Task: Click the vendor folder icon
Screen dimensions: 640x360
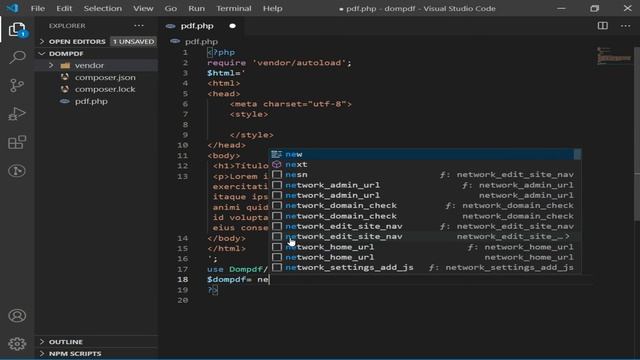Action: [65, 65]
